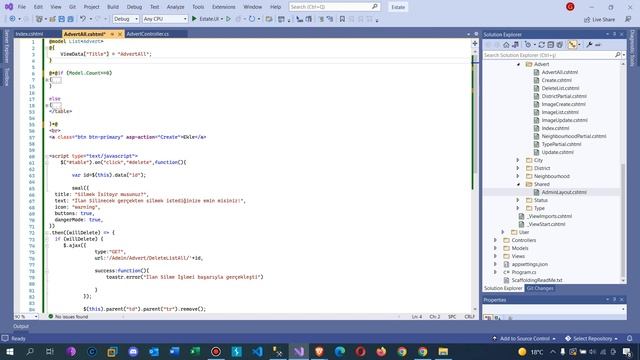Click the Visual Studio logo icon

[9, 7]
